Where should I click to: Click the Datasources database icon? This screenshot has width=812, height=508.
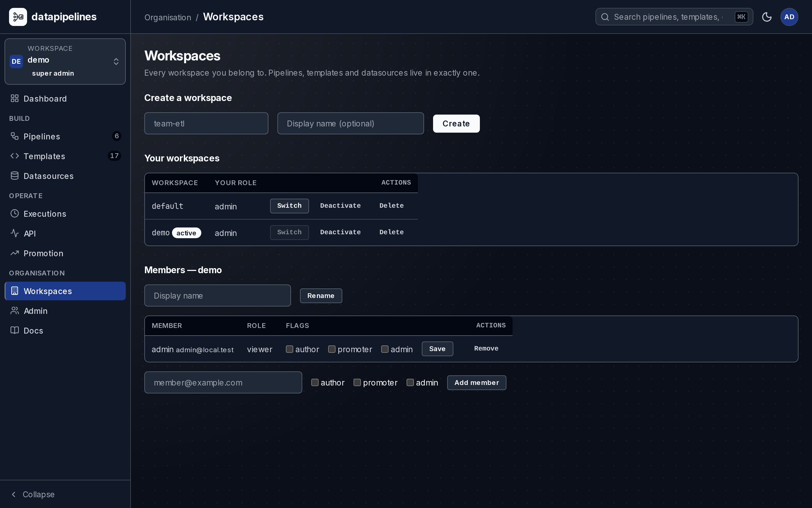14,176
